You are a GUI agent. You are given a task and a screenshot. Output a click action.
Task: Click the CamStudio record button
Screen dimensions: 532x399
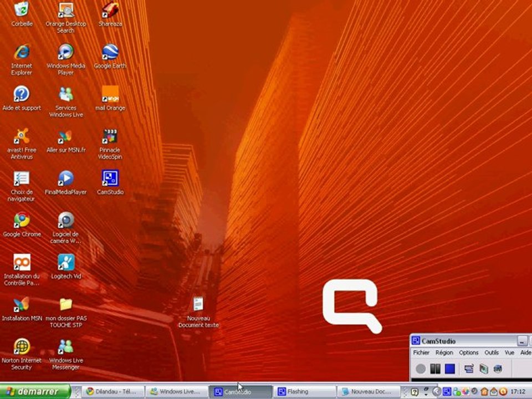421,369
